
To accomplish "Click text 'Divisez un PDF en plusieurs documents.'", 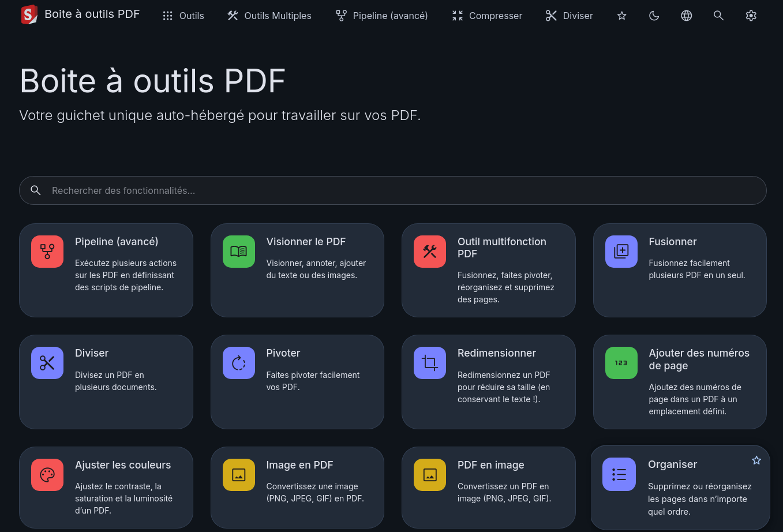I will coord(116,381).
